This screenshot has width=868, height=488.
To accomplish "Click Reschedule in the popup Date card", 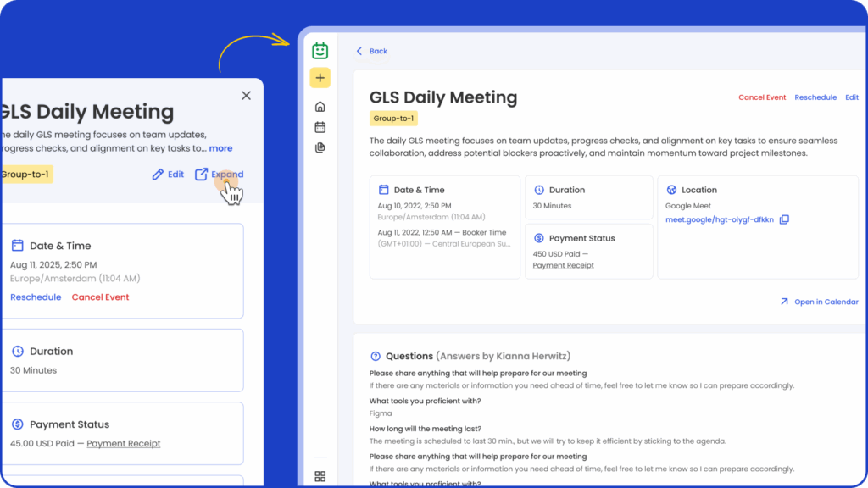I will coord(36,297).
